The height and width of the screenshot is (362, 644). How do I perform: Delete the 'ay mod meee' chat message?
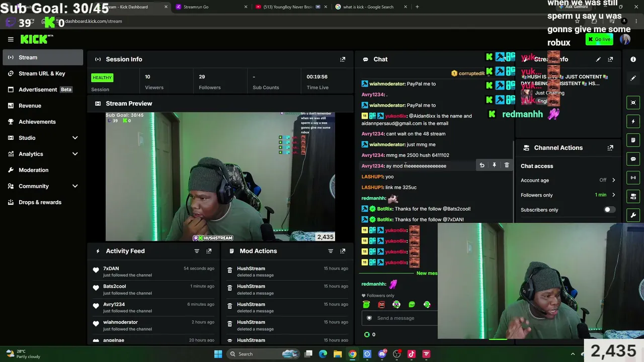click(507, 165)
